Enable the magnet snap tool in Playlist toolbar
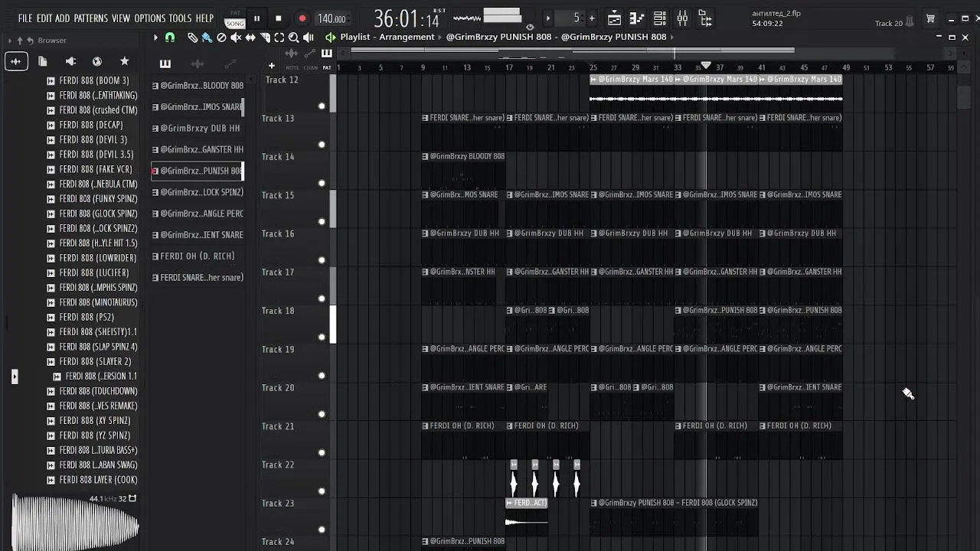This screenshot has width=980, height=551. [170, 37]
